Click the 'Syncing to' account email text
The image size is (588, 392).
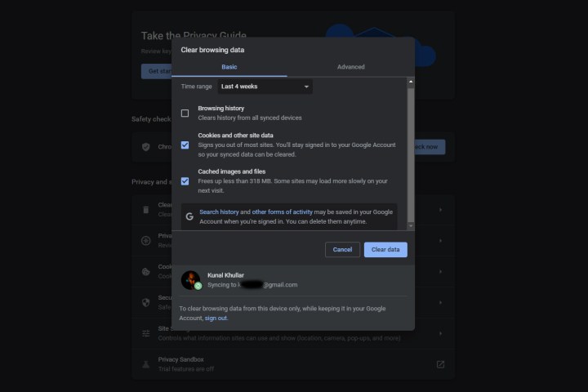[x=252, y=285]
